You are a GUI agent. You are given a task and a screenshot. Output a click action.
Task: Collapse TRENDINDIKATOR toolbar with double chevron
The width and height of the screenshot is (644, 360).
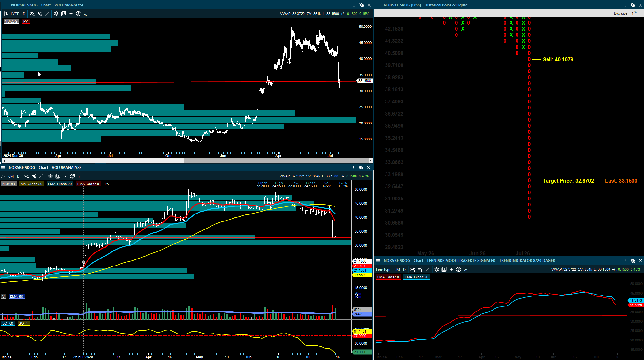click(x=466, y=270)
